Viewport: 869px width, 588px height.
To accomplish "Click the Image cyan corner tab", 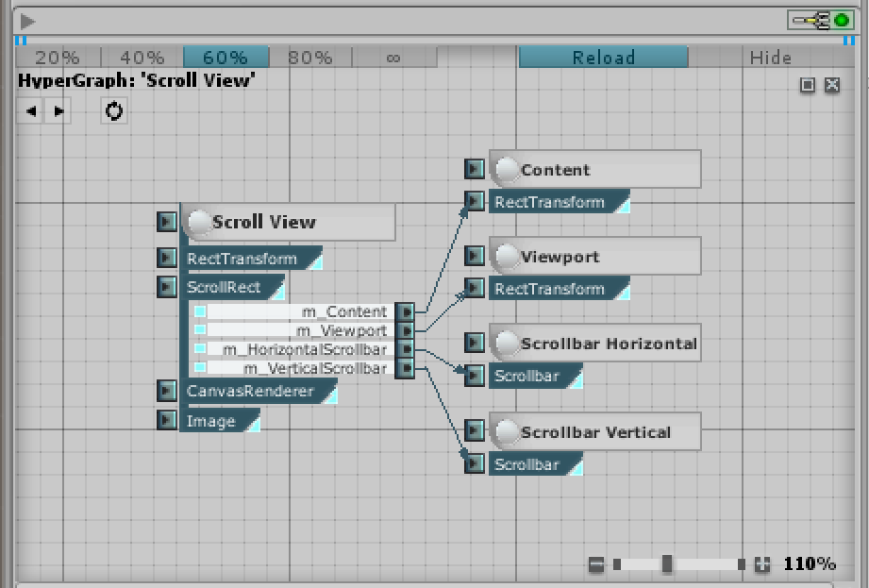I will click(x=254, y=425).
